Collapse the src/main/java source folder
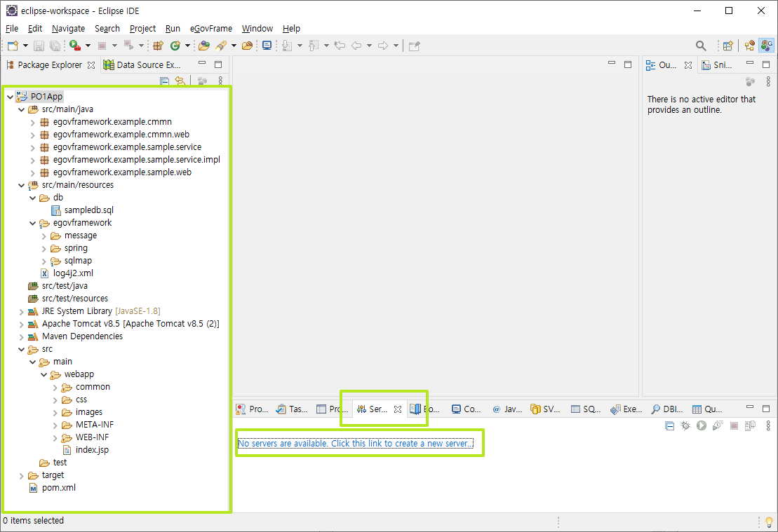Image resolution: width=778 pixels, height=532 pixels. tap(21, 109)
